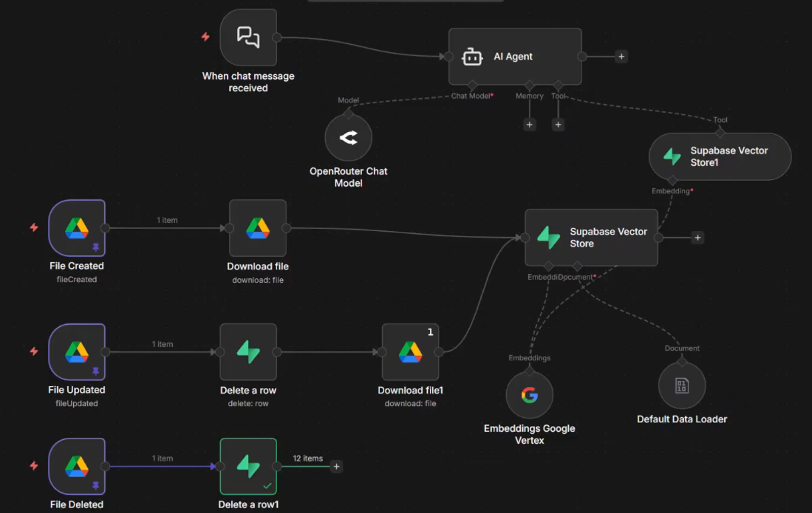Open the AI Agent node

coord(515,57)
